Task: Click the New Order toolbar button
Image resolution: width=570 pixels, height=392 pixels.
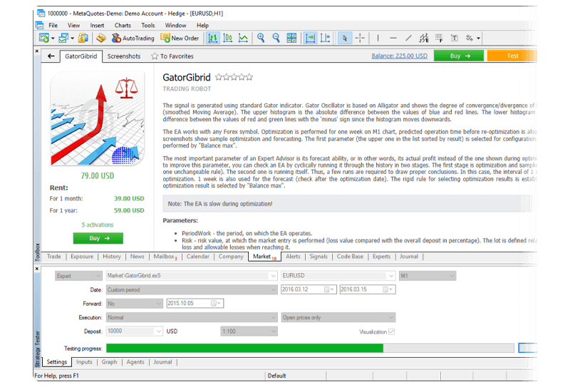Action: tap(180, 38)
